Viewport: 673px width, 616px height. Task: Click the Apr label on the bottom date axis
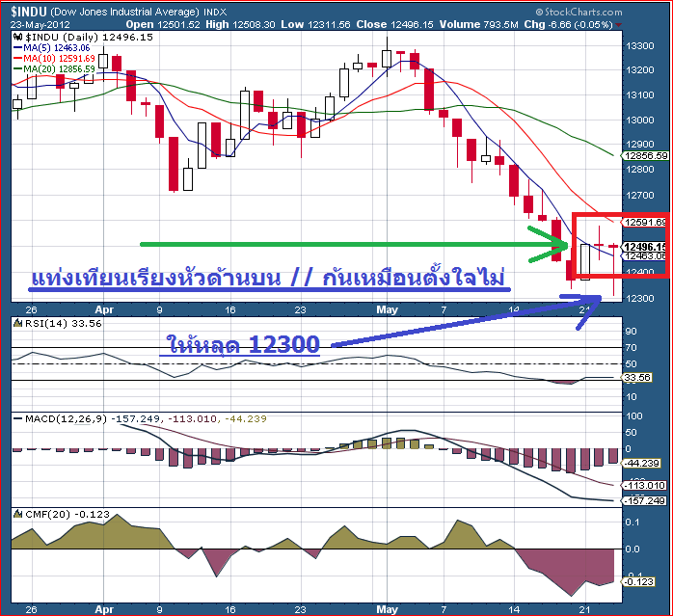coord(104,609)
